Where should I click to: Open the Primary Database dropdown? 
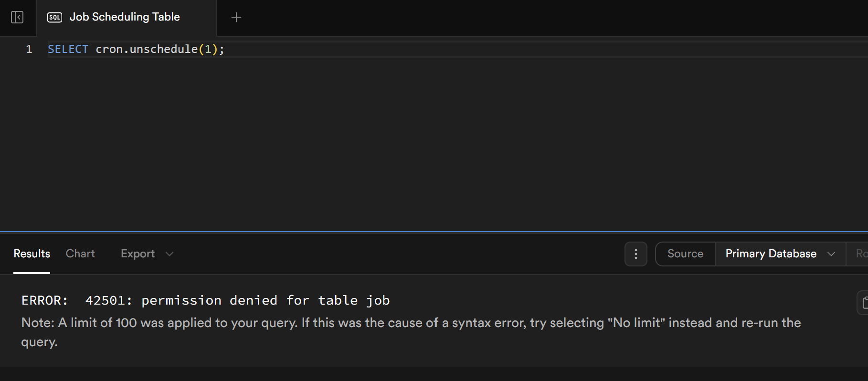(771, 254)
